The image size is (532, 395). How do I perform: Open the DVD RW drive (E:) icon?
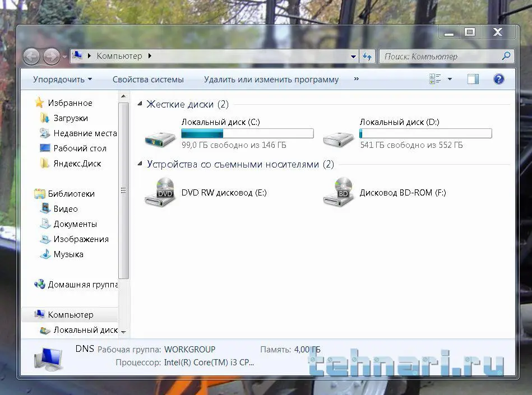[160, 192]
